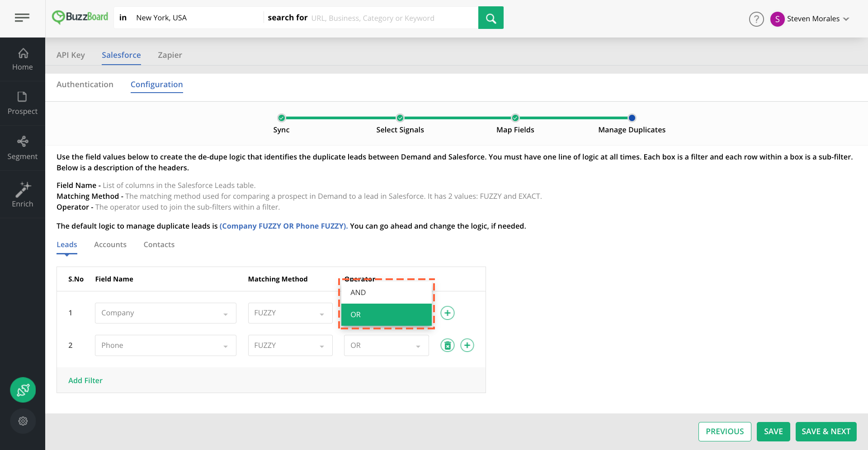Open FUZZY matching dropdown for Phone
The image size is (868, 450).
[290, 346]
